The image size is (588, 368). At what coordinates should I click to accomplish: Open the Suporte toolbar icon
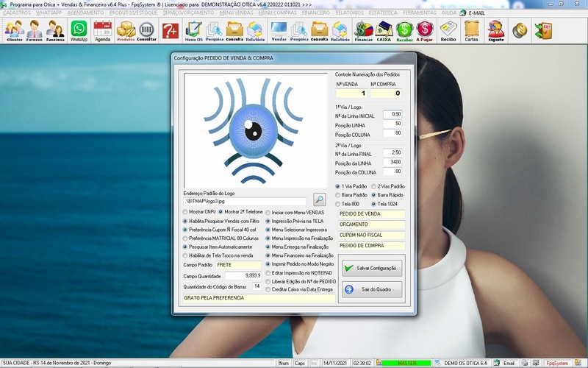point(496,30)
